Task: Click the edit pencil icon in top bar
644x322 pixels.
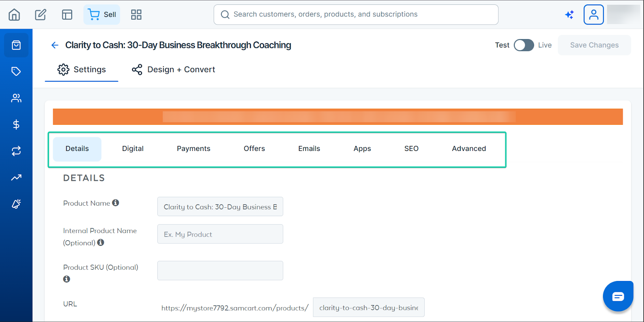Action: coord(41,15)
